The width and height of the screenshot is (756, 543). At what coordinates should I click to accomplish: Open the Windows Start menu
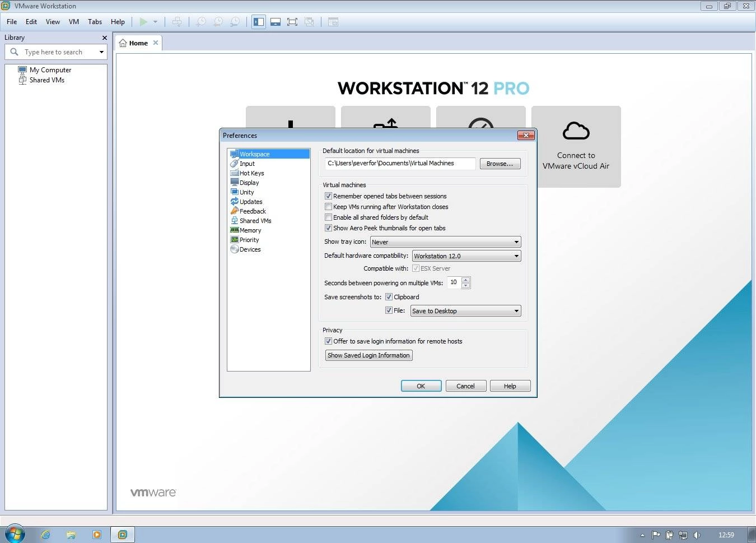(15, 534)
